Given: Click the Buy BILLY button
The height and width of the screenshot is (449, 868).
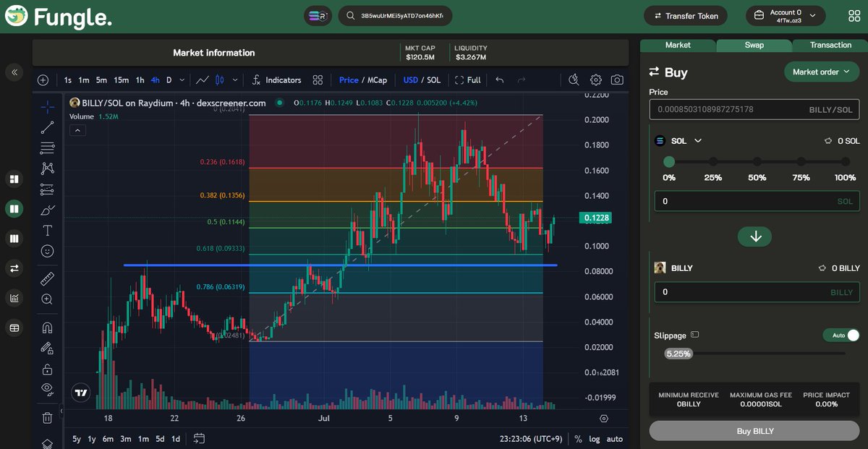Looking at the screenshot, I should [755, 431].
